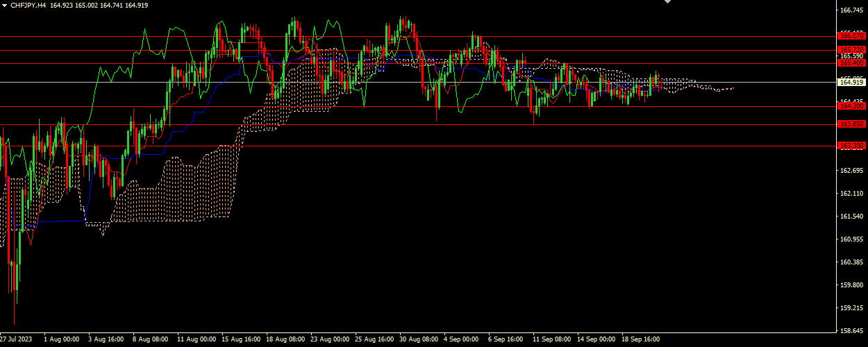
Task: Click the triangle beside CHFJPY,H4 title
Action: point(4,5)
